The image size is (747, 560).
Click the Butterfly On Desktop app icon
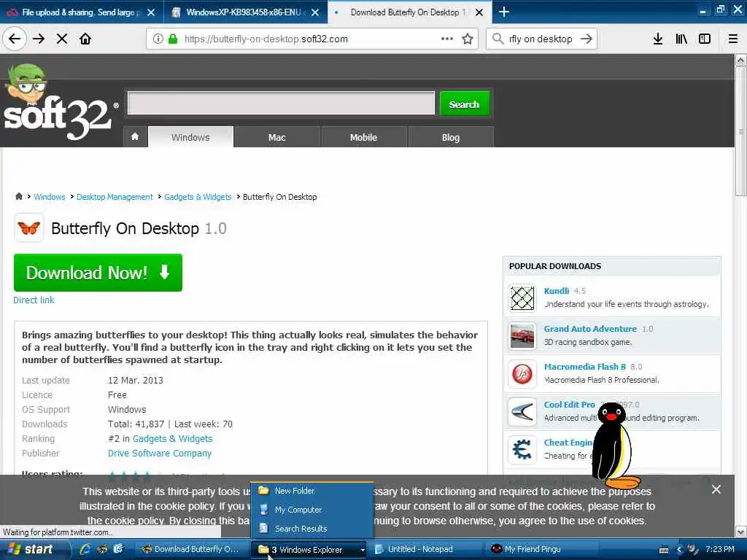29,228
